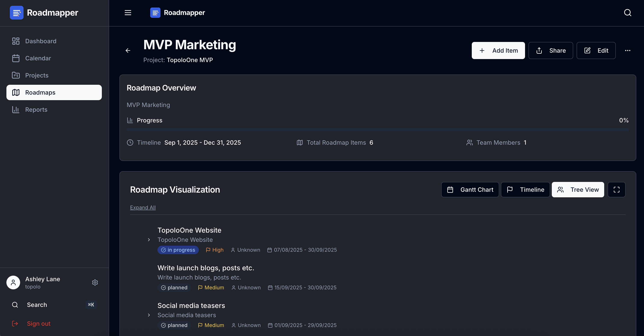
Task: Go back using the left arrow
Action: [128, 51]
